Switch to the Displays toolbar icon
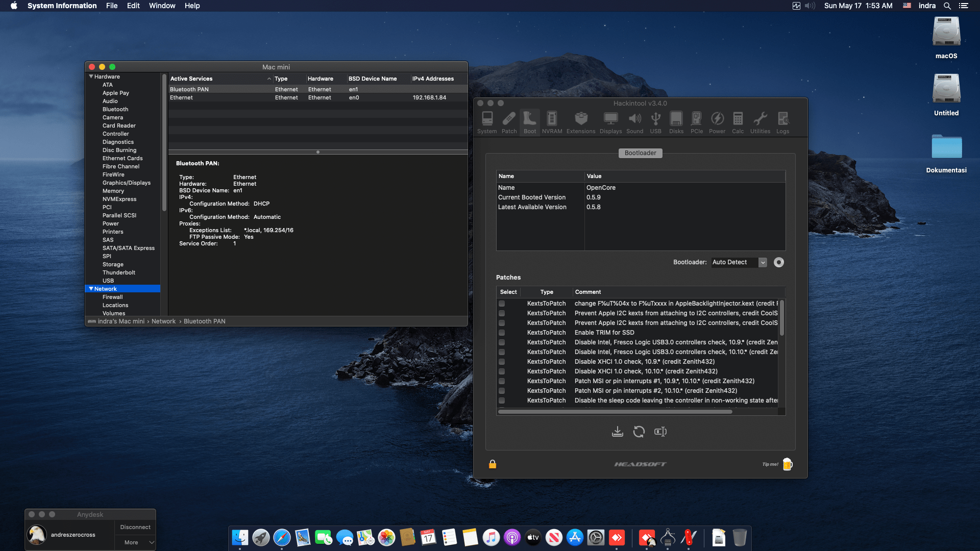 coord(610,123)
